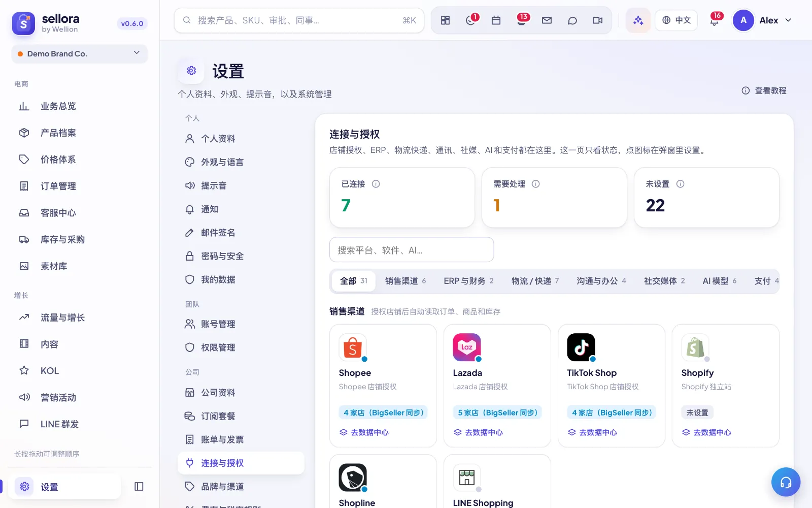Click the Lazada logo icon
Viewport: 812px width, 508px height.
467,347
